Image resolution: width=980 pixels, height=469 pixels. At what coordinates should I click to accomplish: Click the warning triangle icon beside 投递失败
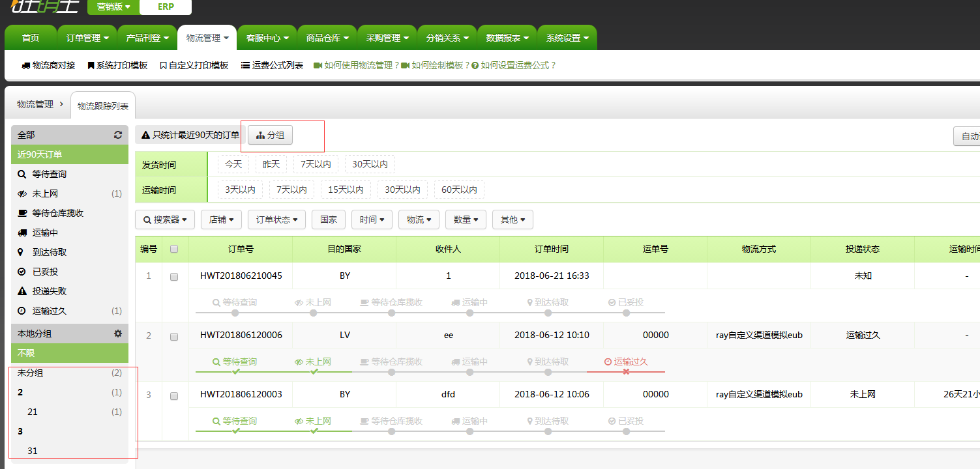point(22,291)
